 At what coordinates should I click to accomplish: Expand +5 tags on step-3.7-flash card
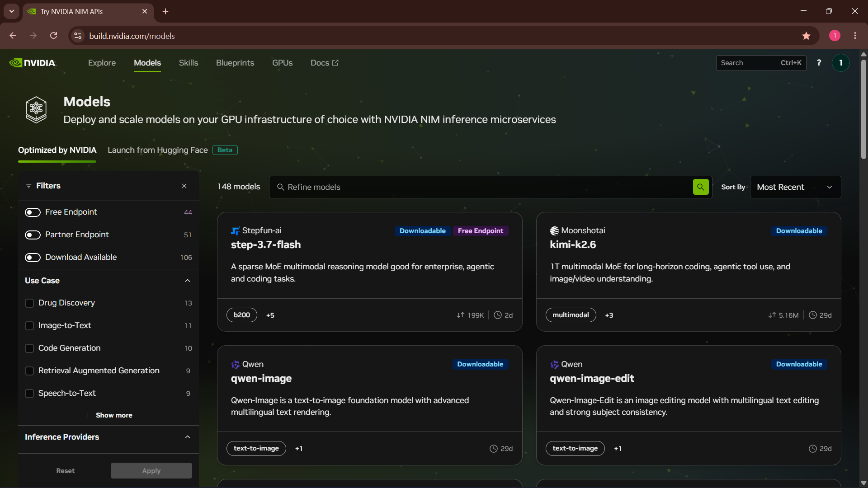[270, 315]
